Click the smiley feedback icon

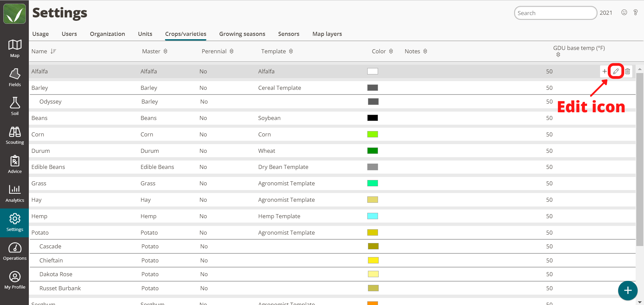pos(624,12)
